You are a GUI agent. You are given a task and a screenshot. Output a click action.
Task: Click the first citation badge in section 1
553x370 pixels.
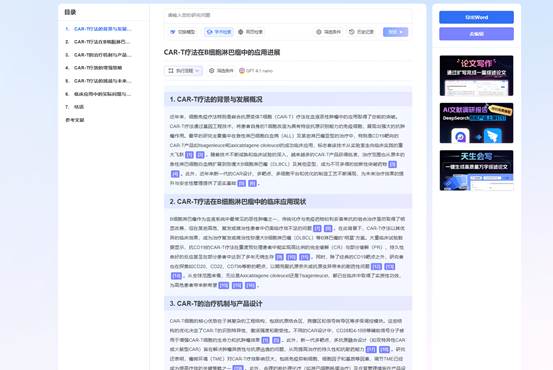click(x=189, y=155)
